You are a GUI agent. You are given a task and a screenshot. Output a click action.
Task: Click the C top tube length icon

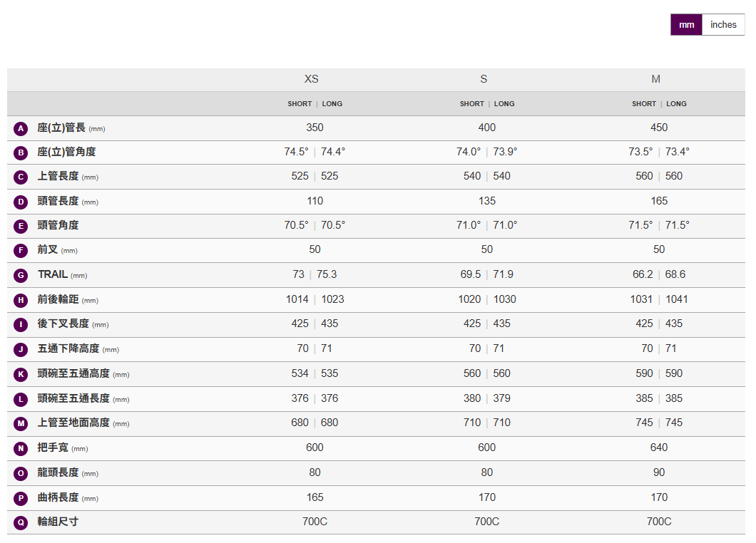click(x=21, y=177)
